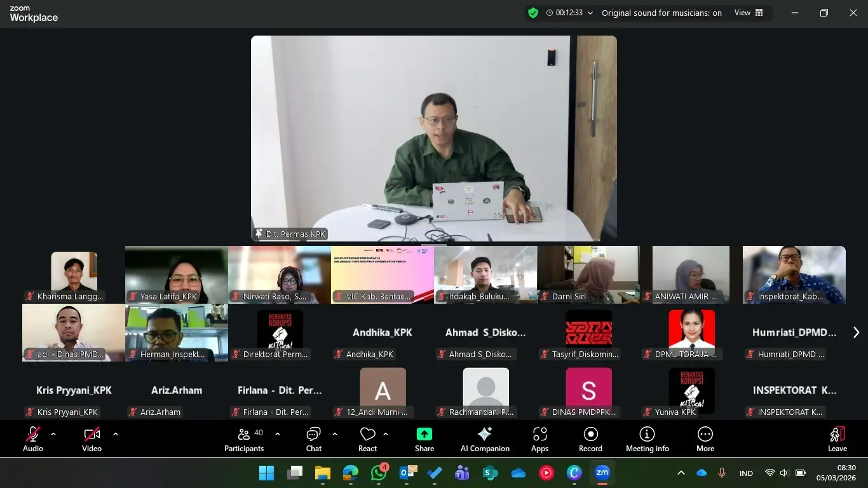Image resolution: width=868 pixels, height=488 pixels.
Task: Open the meeting timer dropdown chevron
Action: [x=590, y=13]
